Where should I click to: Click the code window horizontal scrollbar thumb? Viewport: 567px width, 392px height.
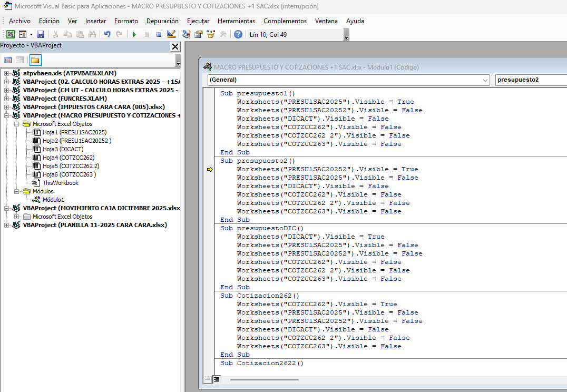pos(265,380)
